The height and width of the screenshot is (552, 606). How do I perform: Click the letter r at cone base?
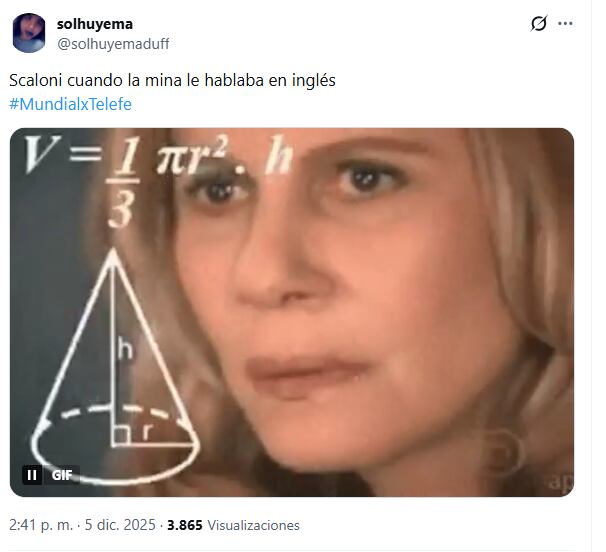146,432
